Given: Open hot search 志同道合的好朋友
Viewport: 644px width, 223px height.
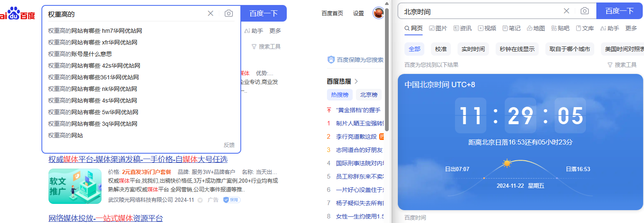Looking at the screenshot, I should click(x=359, y=150).
